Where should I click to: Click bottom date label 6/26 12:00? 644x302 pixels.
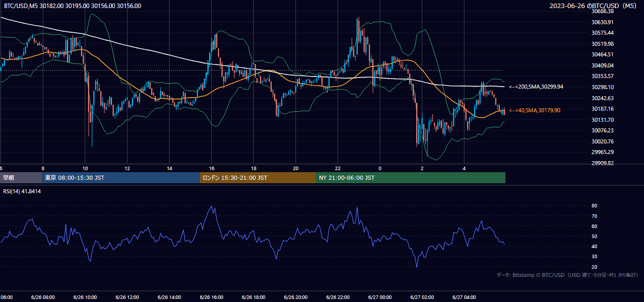pyautogui.click(x=127, y=297)
